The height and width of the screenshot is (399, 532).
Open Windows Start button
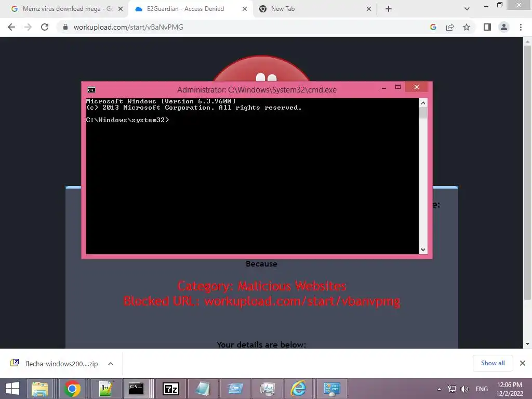[12, 389]
